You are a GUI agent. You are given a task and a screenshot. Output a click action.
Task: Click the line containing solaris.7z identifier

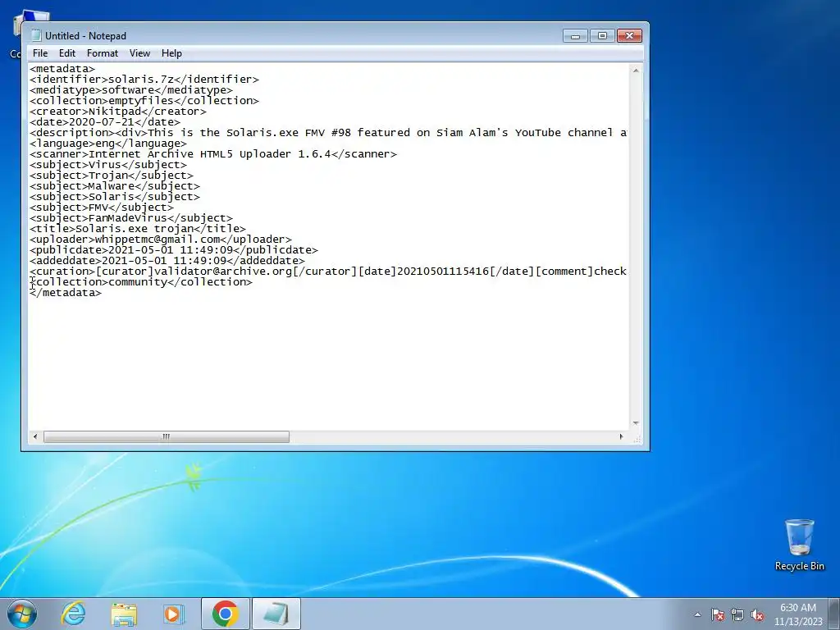pyautogui.click(x=144, y=80)
